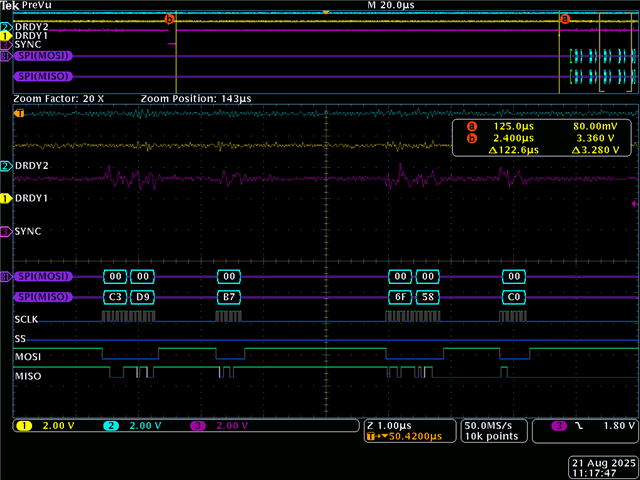Click the cyan channel 2 badge in bottom readout

(x=111, y=426)
